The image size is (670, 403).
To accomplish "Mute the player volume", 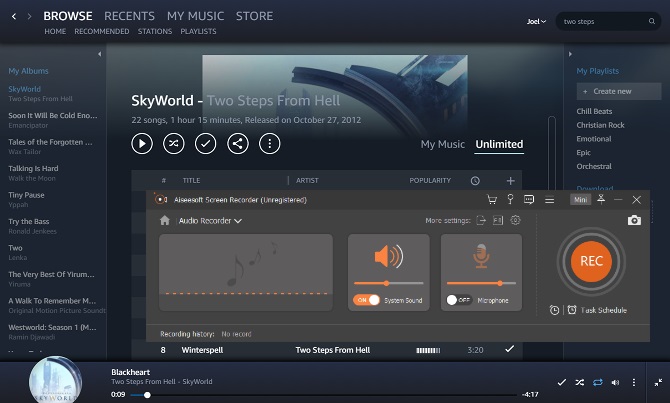I will coord(615,382).
